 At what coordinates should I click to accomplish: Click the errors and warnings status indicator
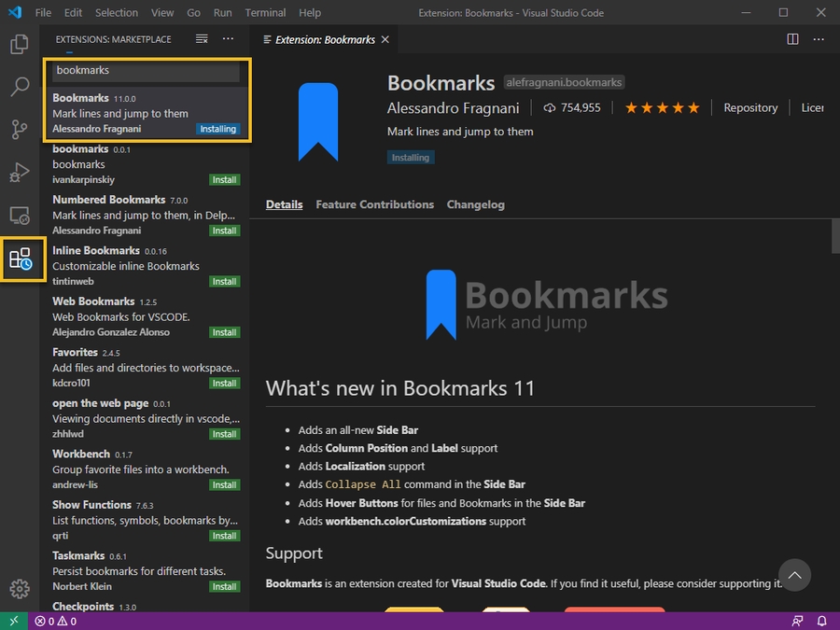pyautogui.click(x=56, y=621)
